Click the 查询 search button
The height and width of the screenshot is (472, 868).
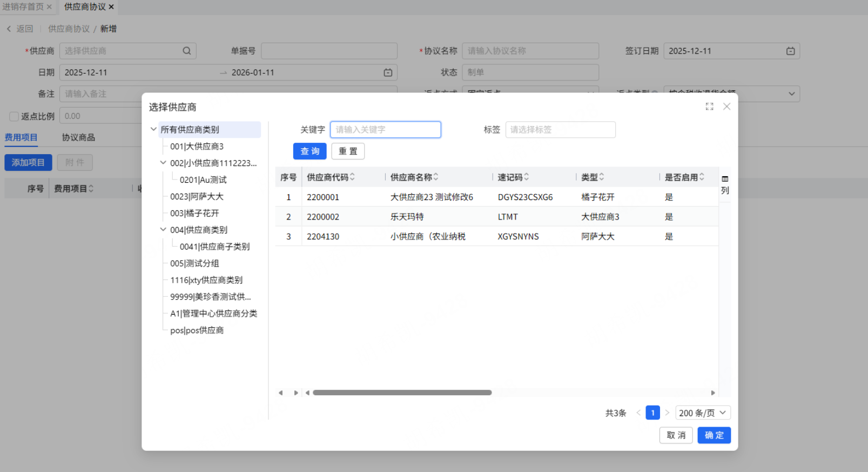click(309, 151)
